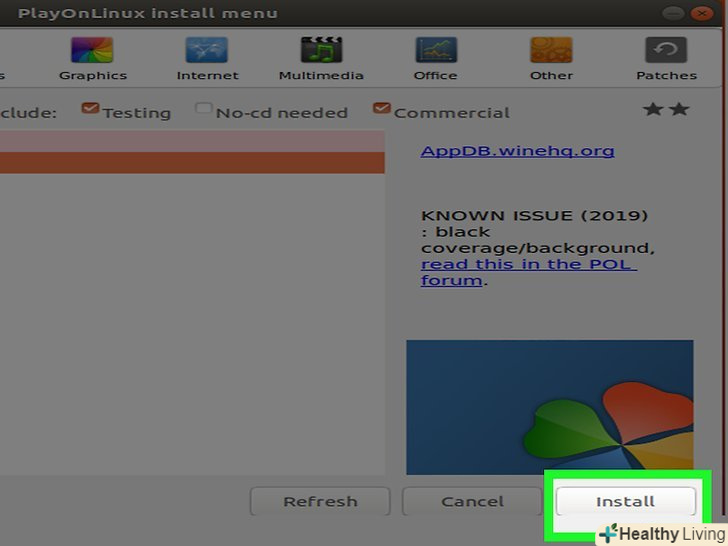Click the Cancel button
This screenshot has width=728, height=546.
pyautogui.click(x=472, y=501)
